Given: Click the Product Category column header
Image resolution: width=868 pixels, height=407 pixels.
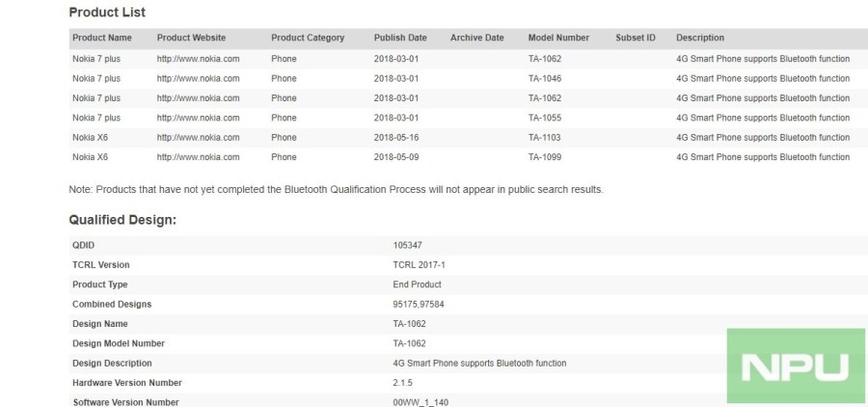Looking at the screenshot, I should pos(308,38).
